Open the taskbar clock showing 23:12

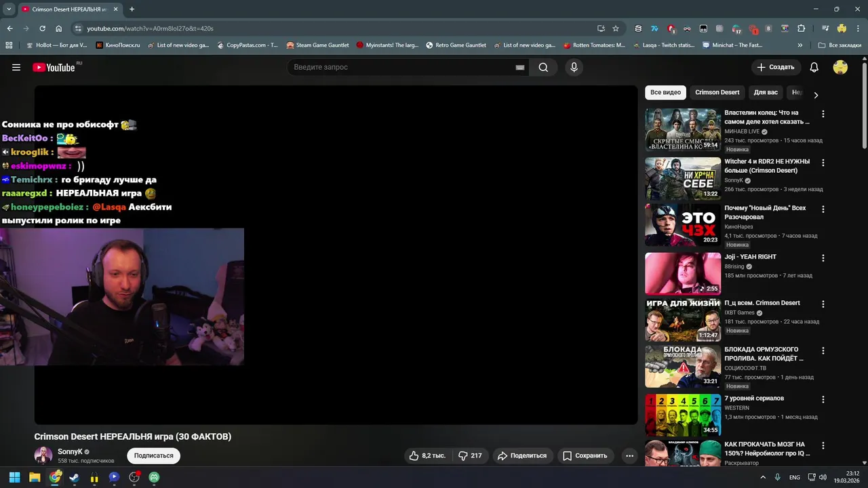[x=848, y=477]
